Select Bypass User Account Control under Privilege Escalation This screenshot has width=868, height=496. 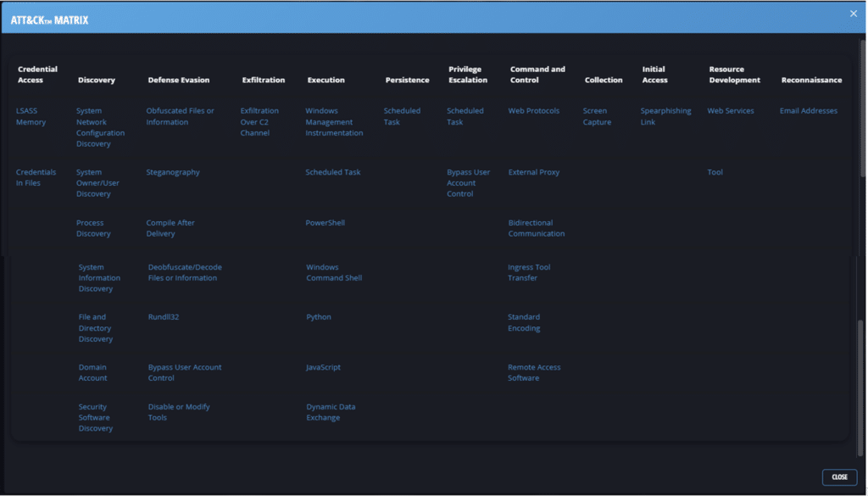(x=468, y=182)
